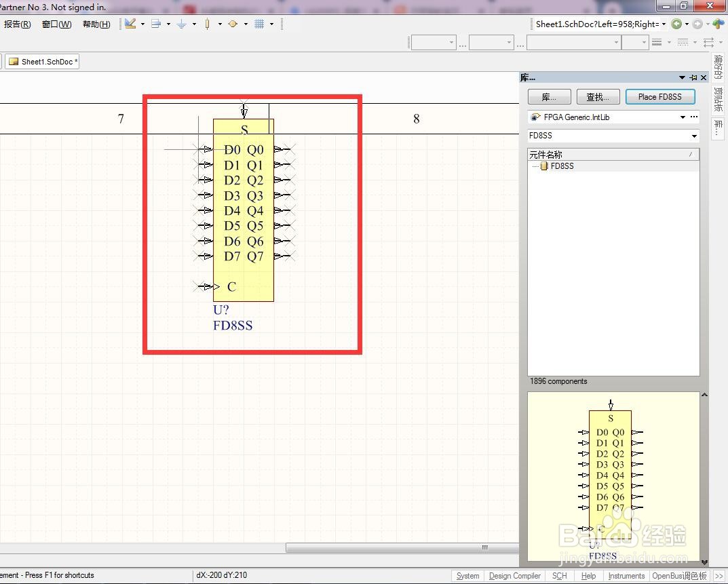The width and height of the screenshot is (728, 584).
Task: Click the dX:-200 dY:210 status text
Action: [x=221, y=575]
